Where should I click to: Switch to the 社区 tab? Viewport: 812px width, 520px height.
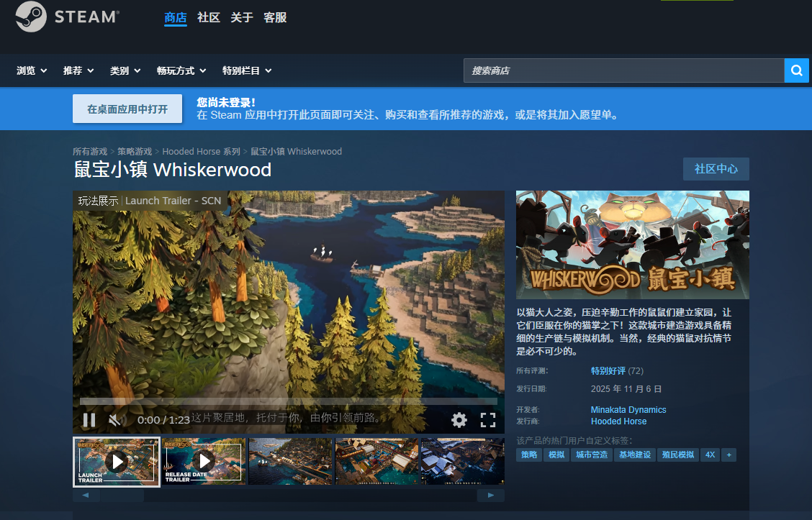coord(208,18)
